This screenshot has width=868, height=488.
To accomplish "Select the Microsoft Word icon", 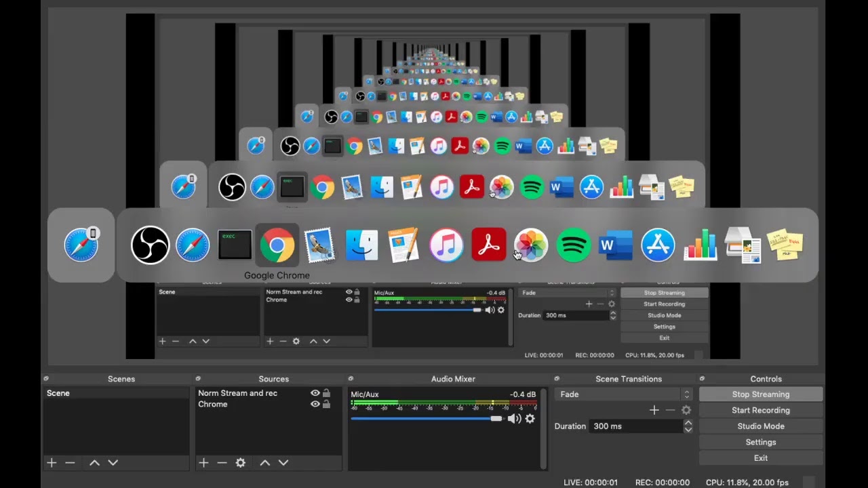I will 616,245.
